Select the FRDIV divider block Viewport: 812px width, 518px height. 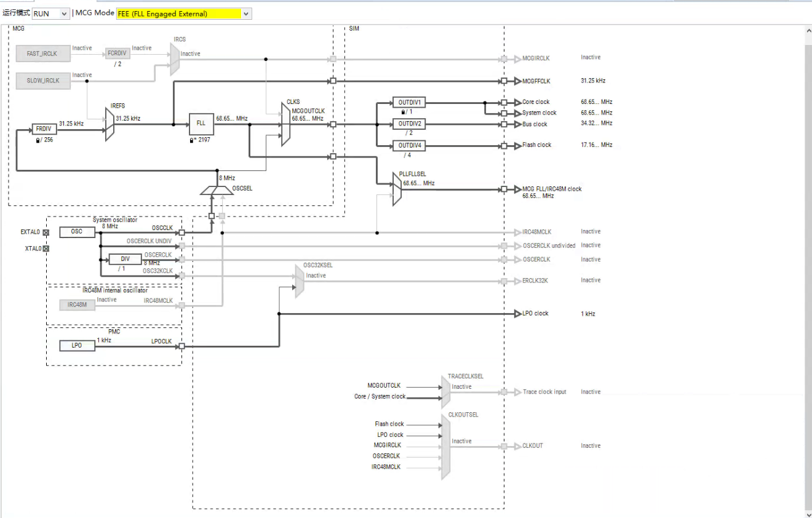click(x=44, y=130)
